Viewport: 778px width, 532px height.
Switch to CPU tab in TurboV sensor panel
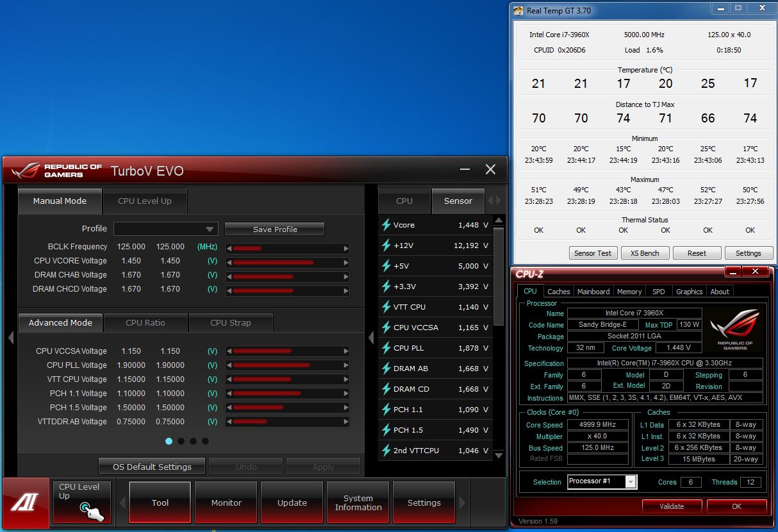click(x=404, y=201)
